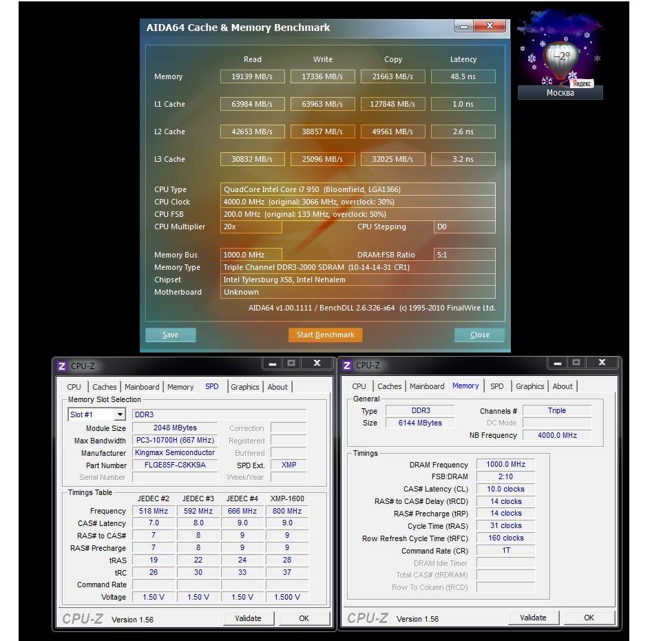Click Row Refresh Cycle Time field 160 clocks

click(x=505, y=538)
